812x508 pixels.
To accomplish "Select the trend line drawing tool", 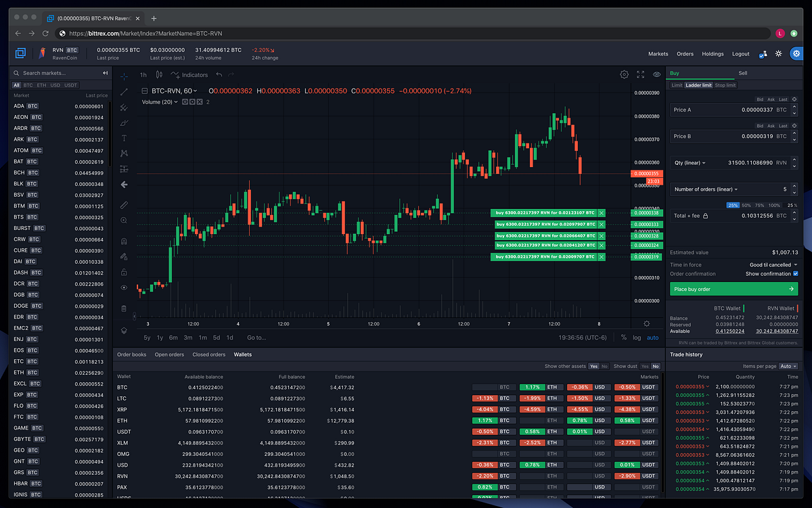I will (124, 91).
